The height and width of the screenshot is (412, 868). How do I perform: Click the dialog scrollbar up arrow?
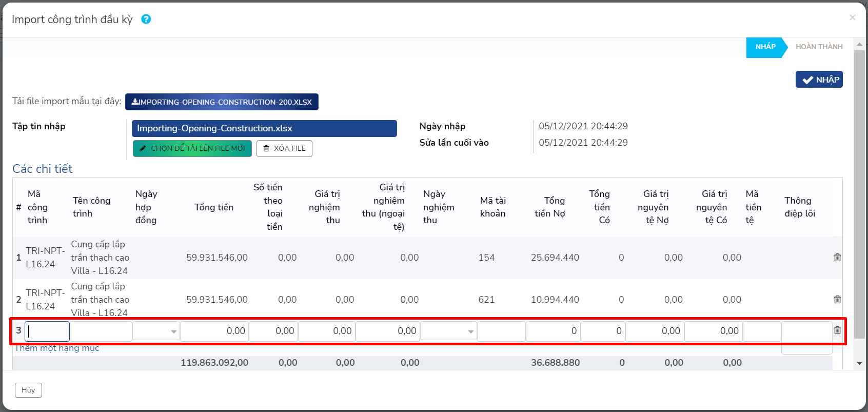click(859, 44)
